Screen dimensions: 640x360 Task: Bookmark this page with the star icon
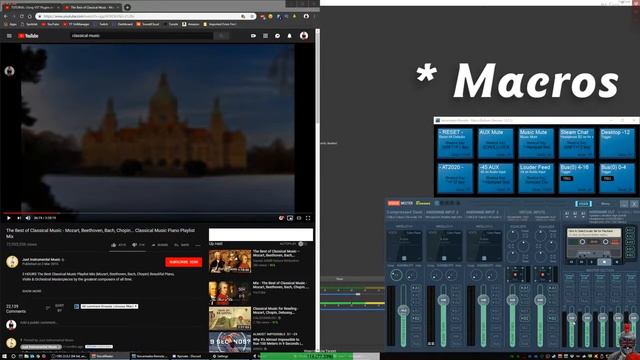pos(252,16)
